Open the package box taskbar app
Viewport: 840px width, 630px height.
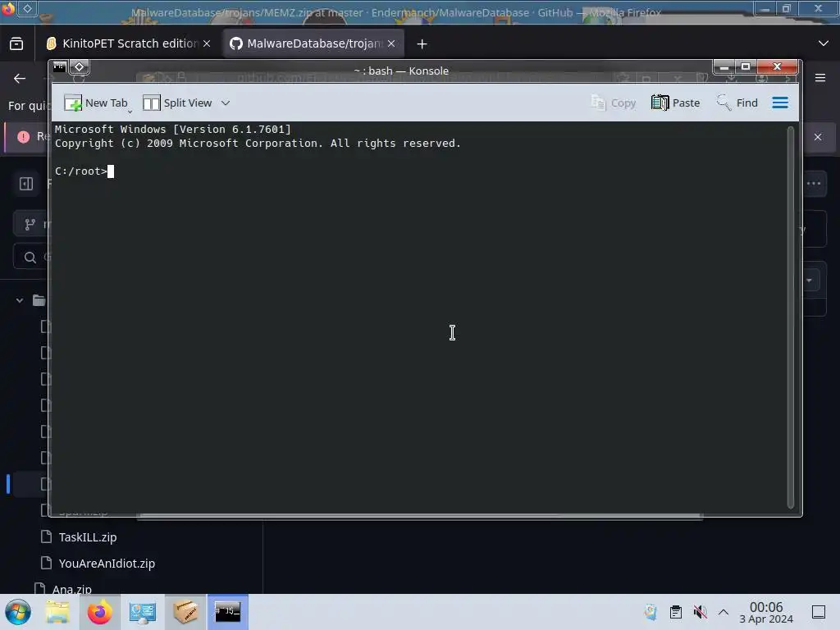185,612
